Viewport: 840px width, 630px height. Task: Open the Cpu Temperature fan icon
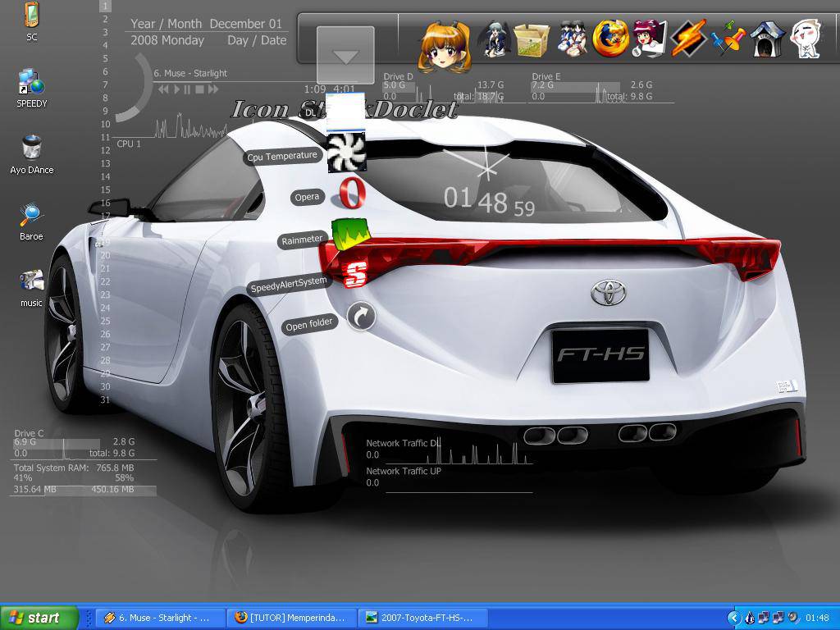coord(346,153)
